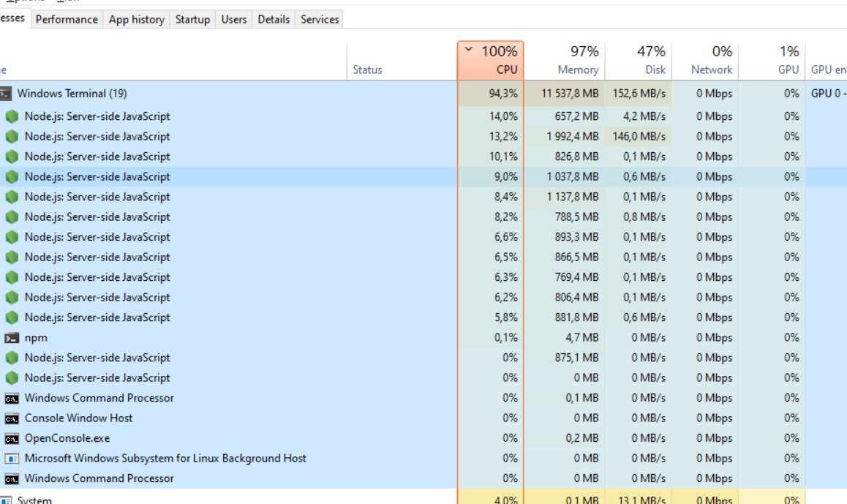Click the Node.js icon using 1 992,4 MB
The height and width of the screenshot is (504, 847).
pyautogui.click(x=12, y=137)
